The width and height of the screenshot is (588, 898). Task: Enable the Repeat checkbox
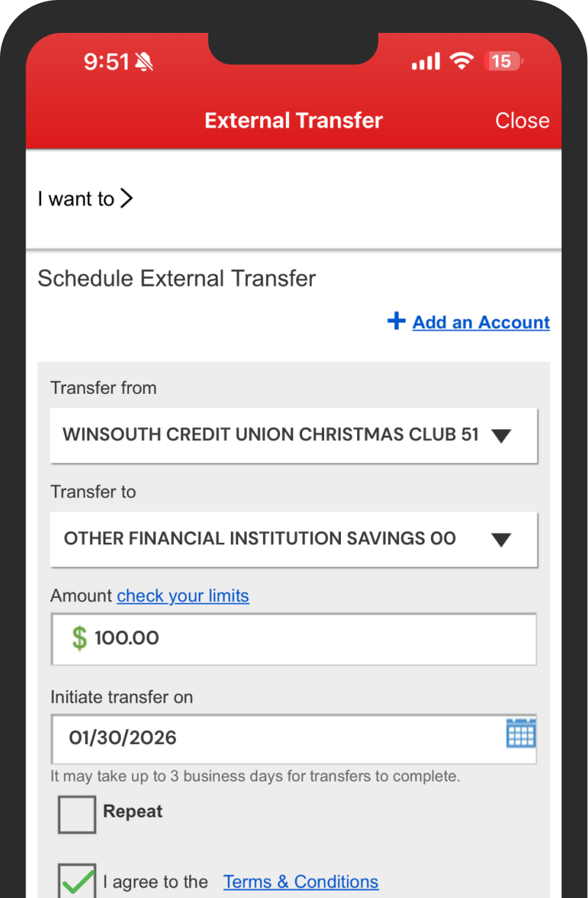click(x=77, y=814)
